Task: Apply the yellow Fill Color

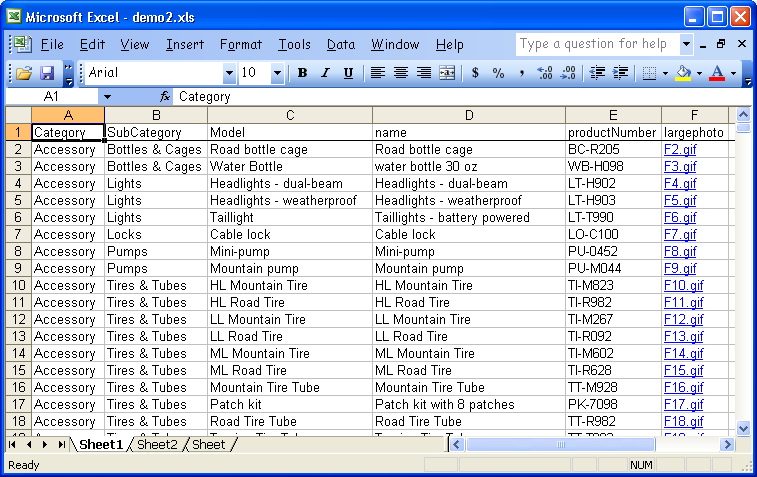Action: (x=684, y=73)
